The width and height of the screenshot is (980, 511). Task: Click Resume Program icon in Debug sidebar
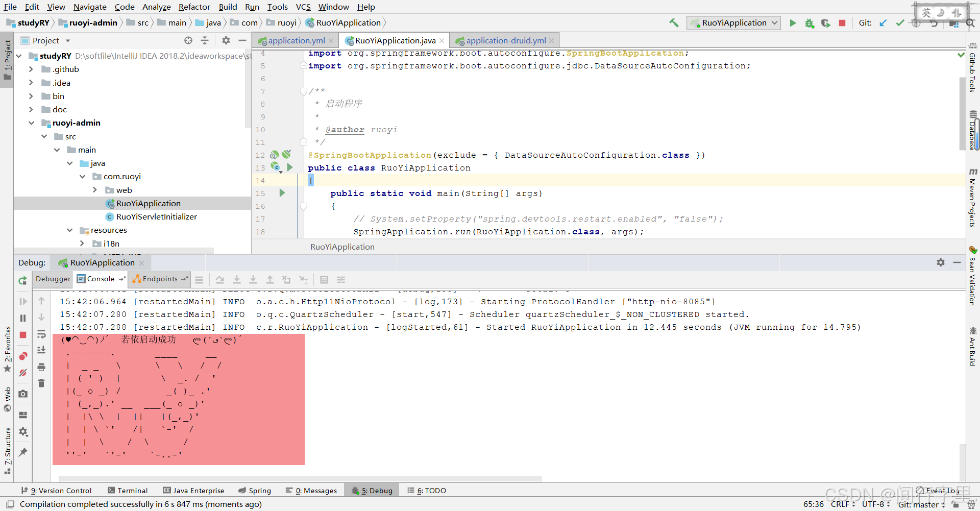coord(23,301)
